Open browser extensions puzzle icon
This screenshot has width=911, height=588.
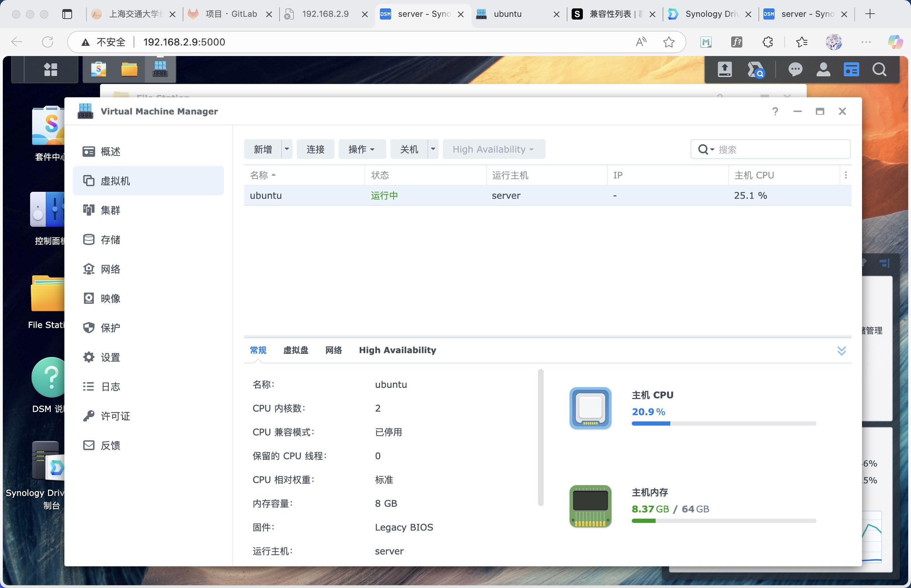(767, 42)
